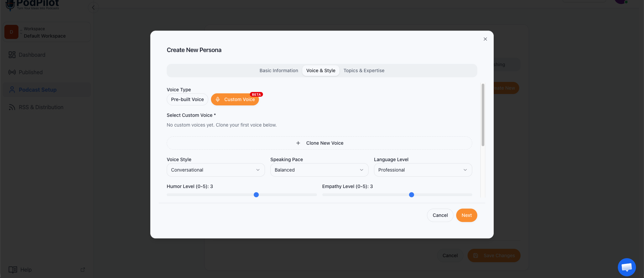The width and height of the screenshot is (644, 278).
Task: Switch to Voice & Style tab
Action: click(x=321, y=71)
